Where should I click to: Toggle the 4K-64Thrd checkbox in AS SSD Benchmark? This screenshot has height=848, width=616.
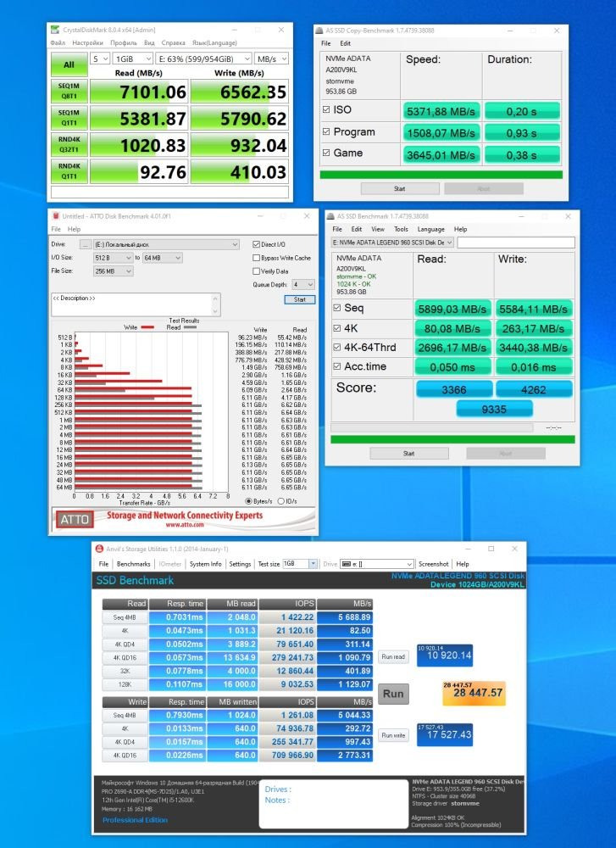click(337, 347)
